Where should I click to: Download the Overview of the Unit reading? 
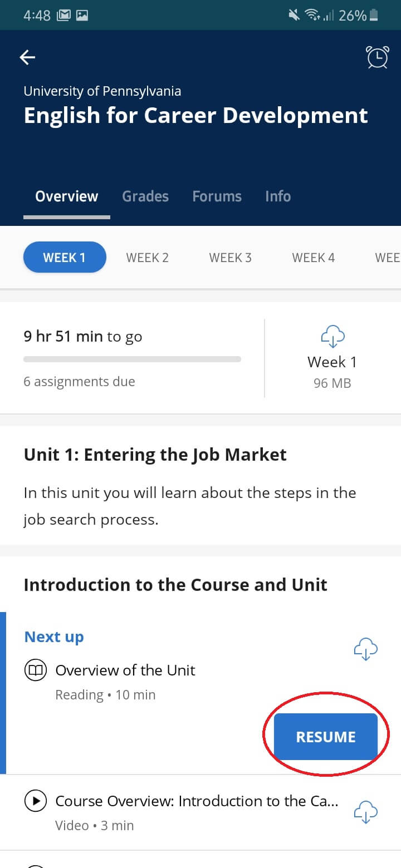tap(366, 649)
